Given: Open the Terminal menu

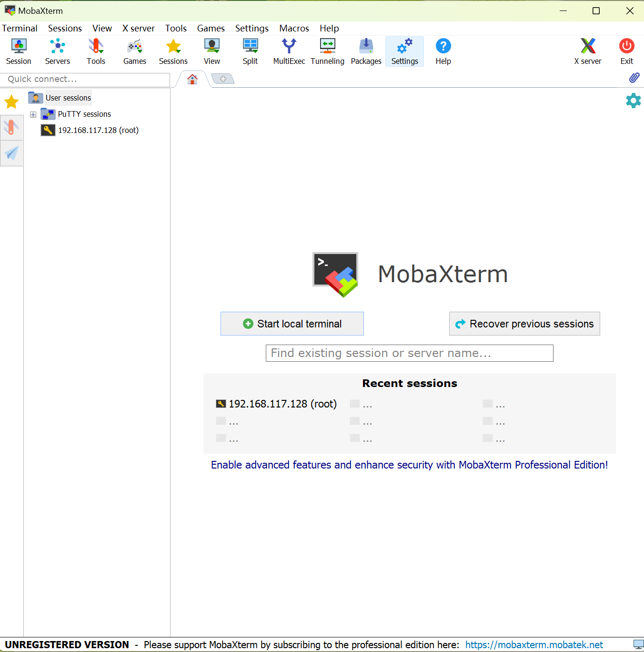Looking at the screenshot, I should tap(20, 28).
